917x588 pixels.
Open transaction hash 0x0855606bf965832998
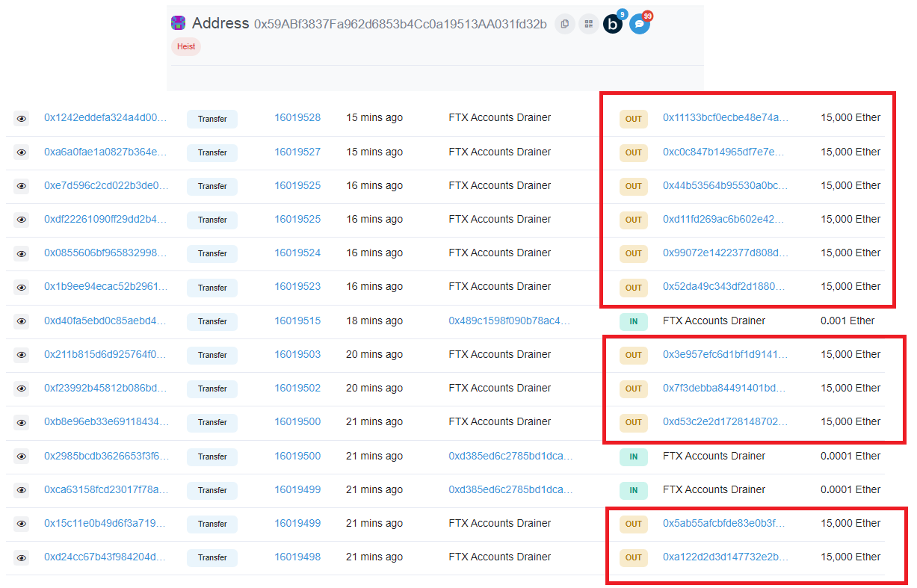coord(106,253)
